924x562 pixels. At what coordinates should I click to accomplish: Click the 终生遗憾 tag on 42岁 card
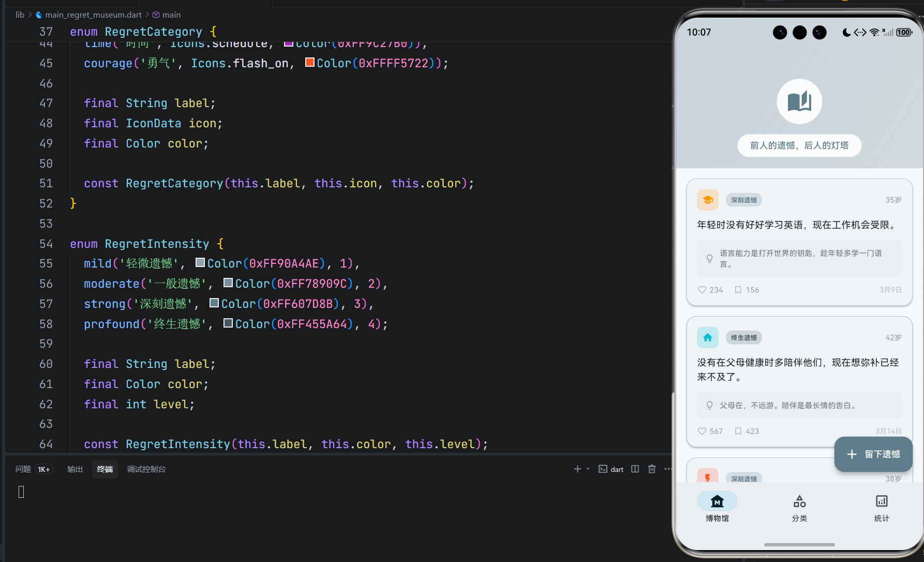[x=744, y=337]
